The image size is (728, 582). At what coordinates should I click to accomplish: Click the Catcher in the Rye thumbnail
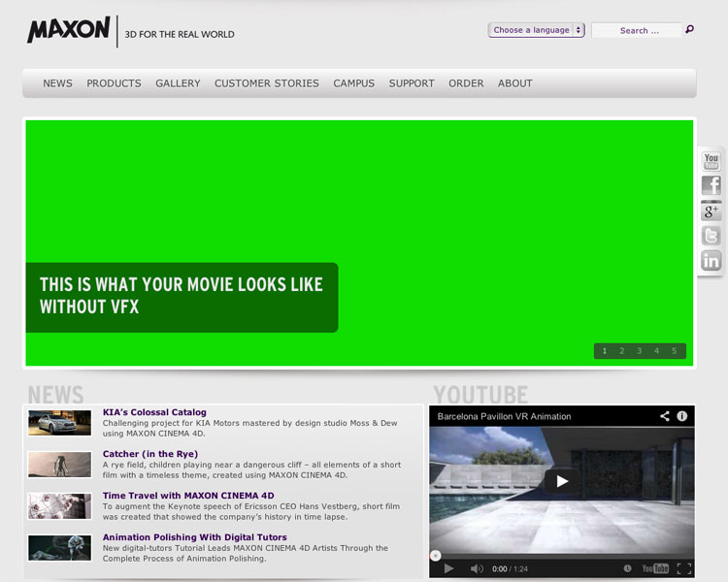59,464
